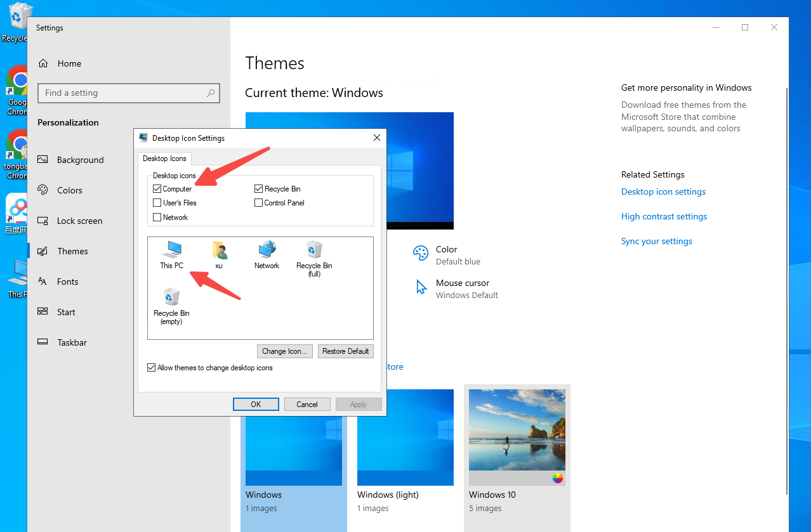811x532 pixels.
Task: Open the tongba Chrome desktop shortcut
Action: coord(18,154)
